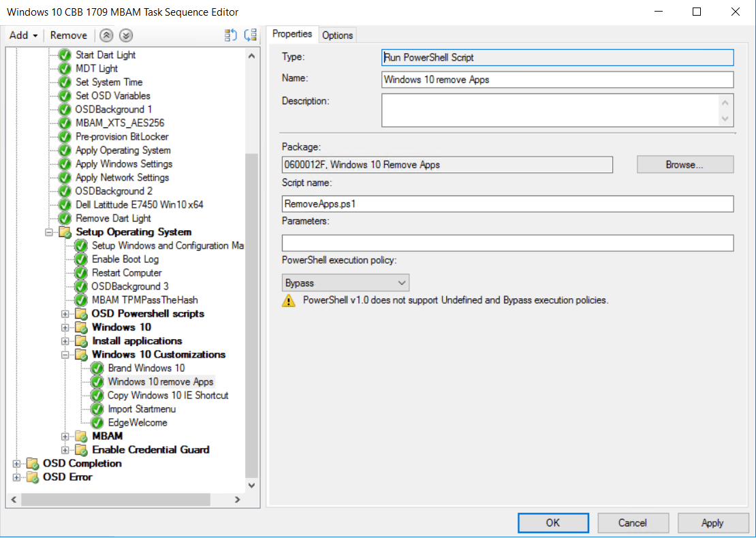Open the Add dropdown menu
The height and width of the screenshot is (538, 756).
[22, 35]
